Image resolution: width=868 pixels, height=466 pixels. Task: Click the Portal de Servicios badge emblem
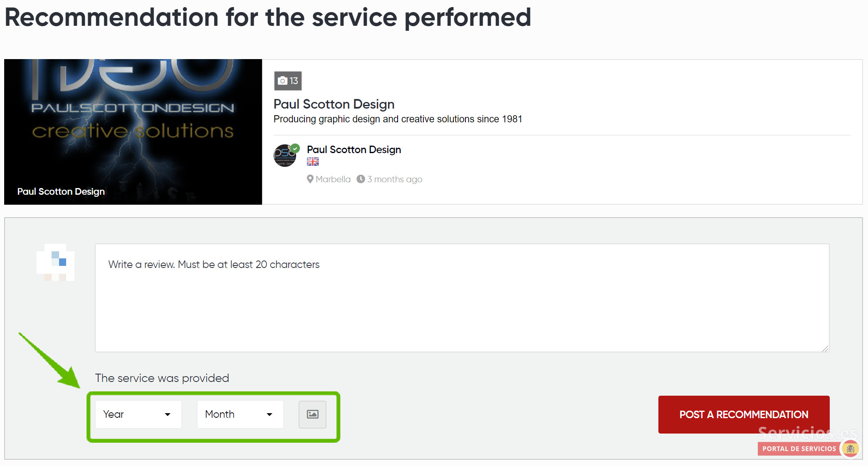tap(851, 449)
